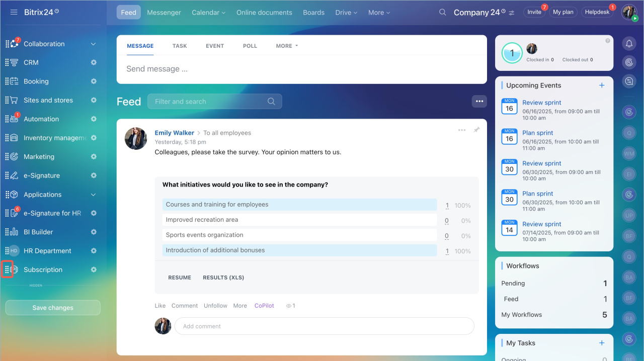The height and width of the screenshot is (361, 644).
Task: Click drag handle beside Subscription item
Action: pos(8,269)
